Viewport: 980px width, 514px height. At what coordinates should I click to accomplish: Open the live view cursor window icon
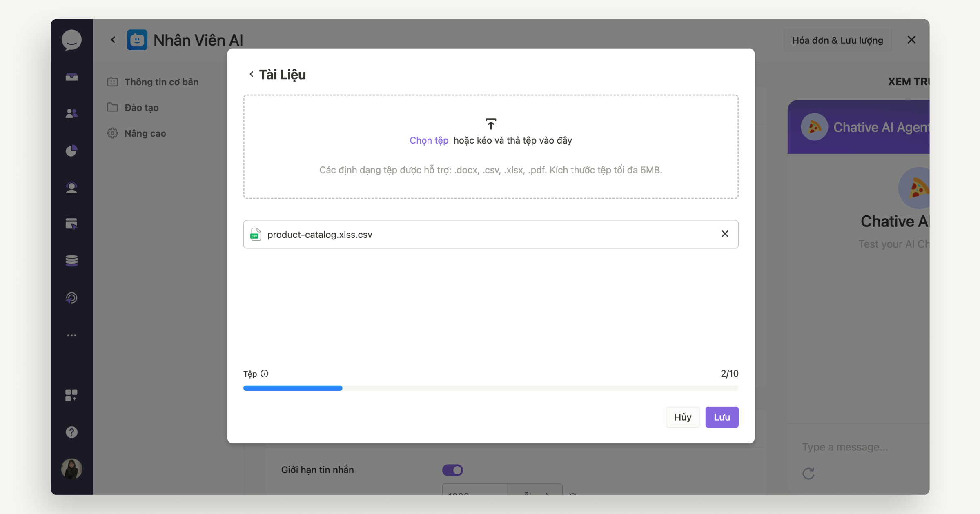tap(71, 224)
